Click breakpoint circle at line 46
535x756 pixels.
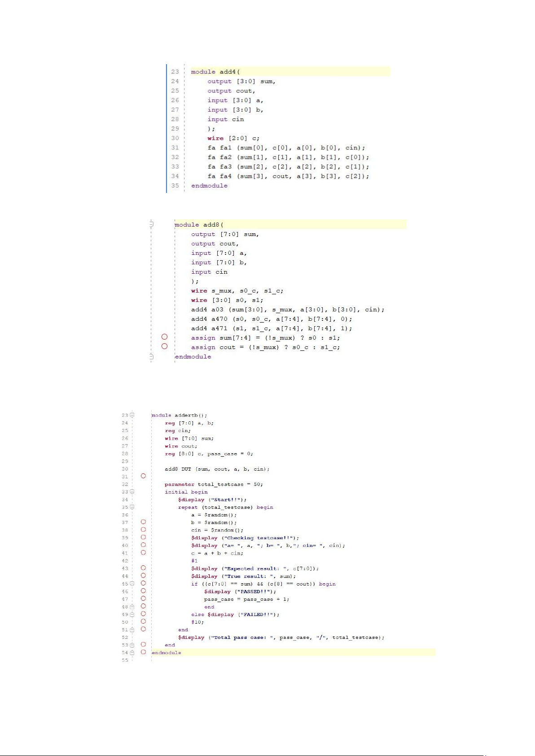pyautogui.click(x=143, y=591)
